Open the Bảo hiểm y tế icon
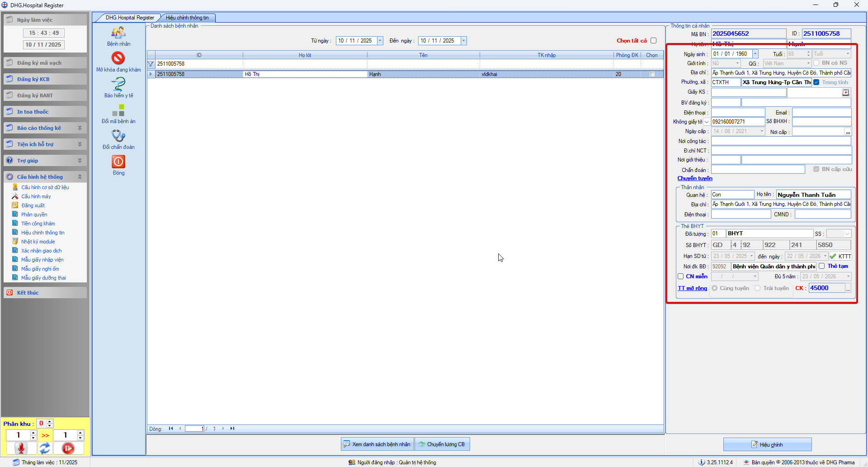 (118, 84)
